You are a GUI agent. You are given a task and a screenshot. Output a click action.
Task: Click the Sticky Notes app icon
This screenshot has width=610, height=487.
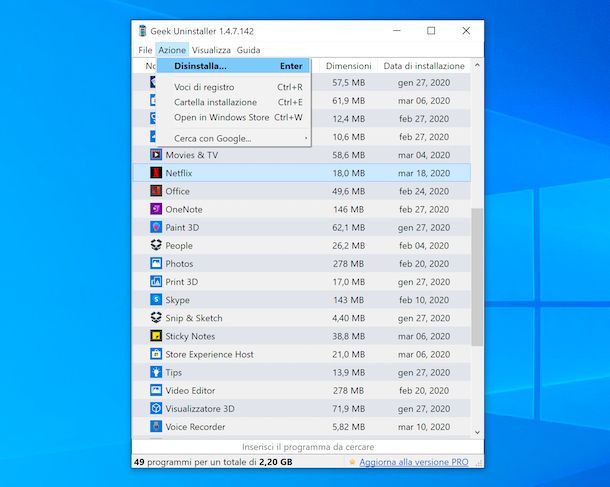156,336
